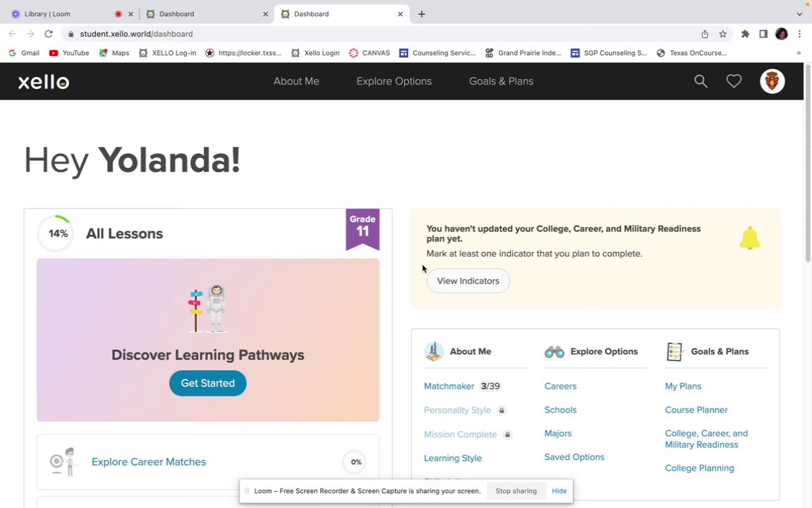Open the About Me navigation menu

click(x=296, y=81)
